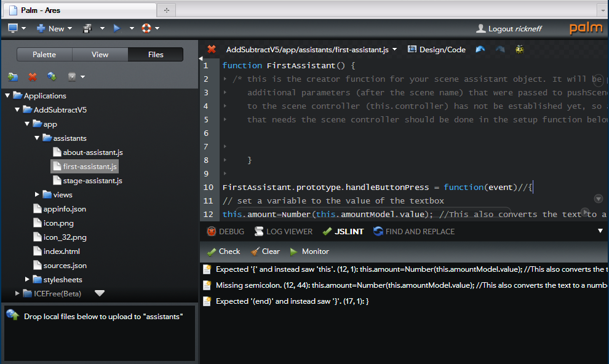Click the add new folder icon
Screen dimensions: 609x364
tap(13, 77)
